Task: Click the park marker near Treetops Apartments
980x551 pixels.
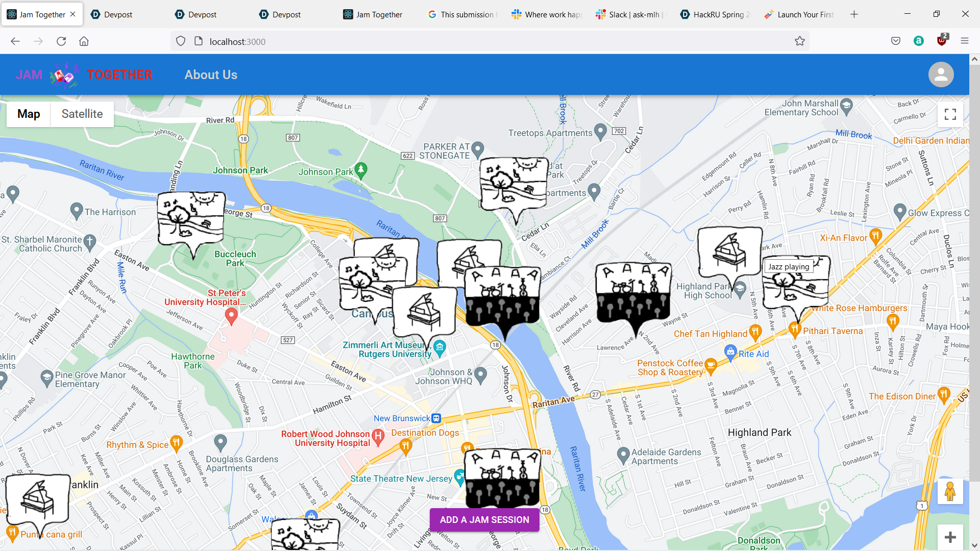Action: coord(513,184)
